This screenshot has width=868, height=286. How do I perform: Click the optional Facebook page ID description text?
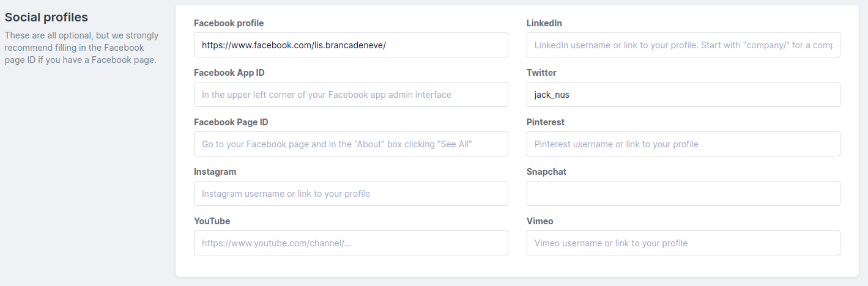pos(81,48)
